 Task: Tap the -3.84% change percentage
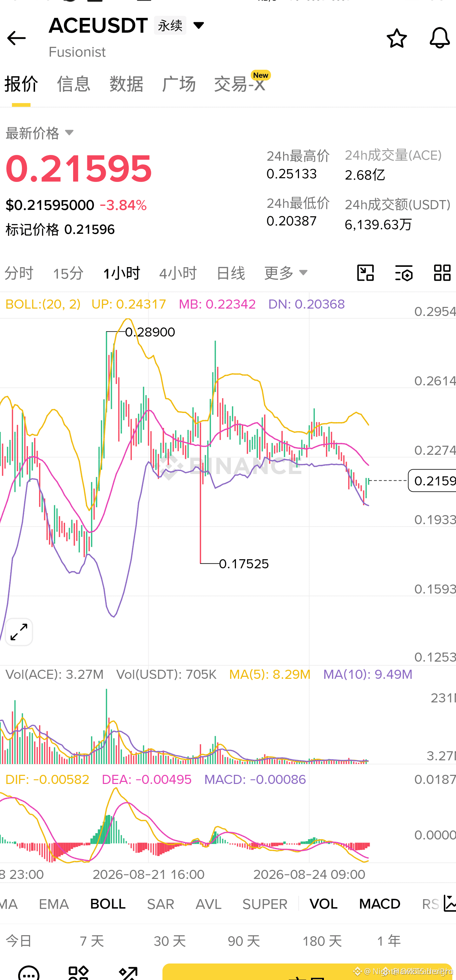pos(123,206)
